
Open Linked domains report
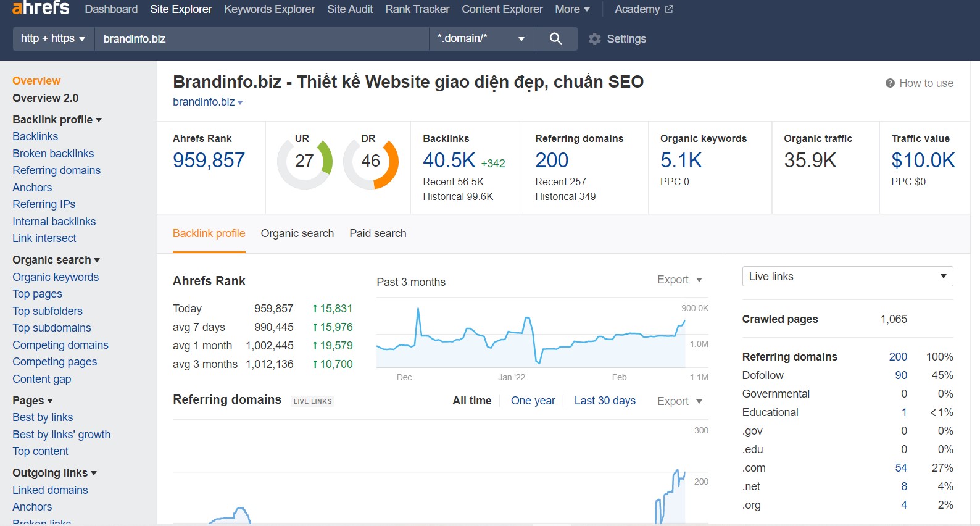50,490
